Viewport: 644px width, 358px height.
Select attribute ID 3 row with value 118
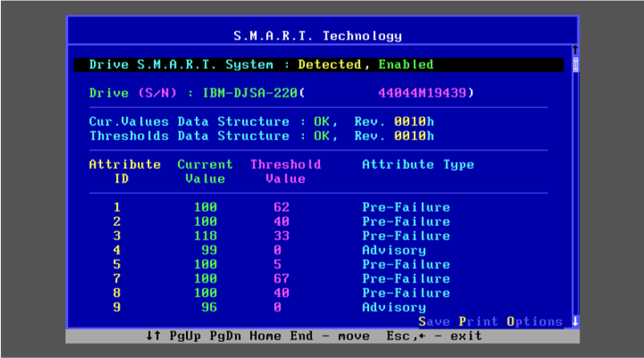(x=281, y=235)
